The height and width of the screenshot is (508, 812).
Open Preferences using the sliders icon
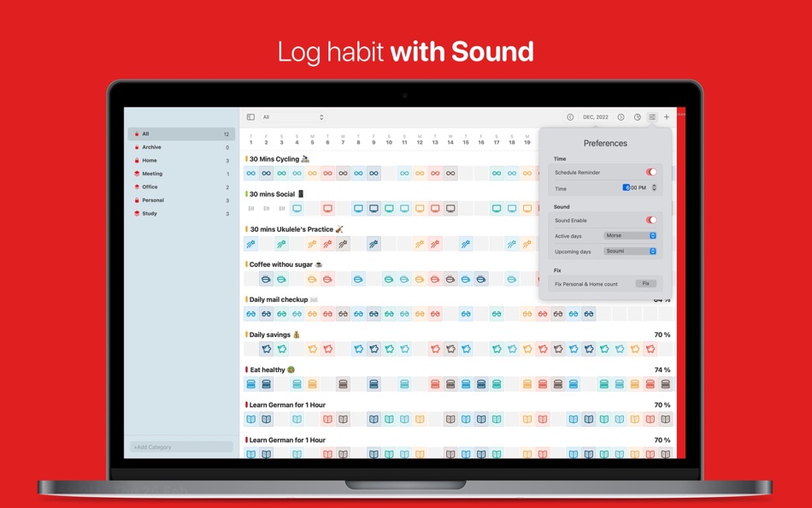(651, 117)
